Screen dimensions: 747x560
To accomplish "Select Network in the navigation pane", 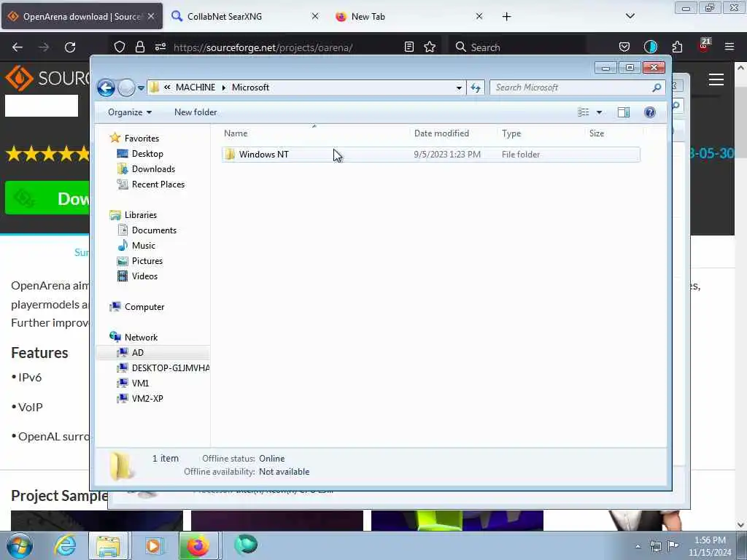I will coord(141,338).
